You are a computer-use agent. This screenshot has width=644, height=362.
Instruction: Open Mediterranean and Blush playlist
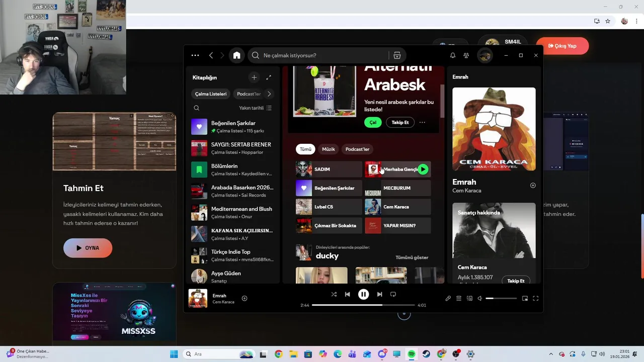click(233, 213)
